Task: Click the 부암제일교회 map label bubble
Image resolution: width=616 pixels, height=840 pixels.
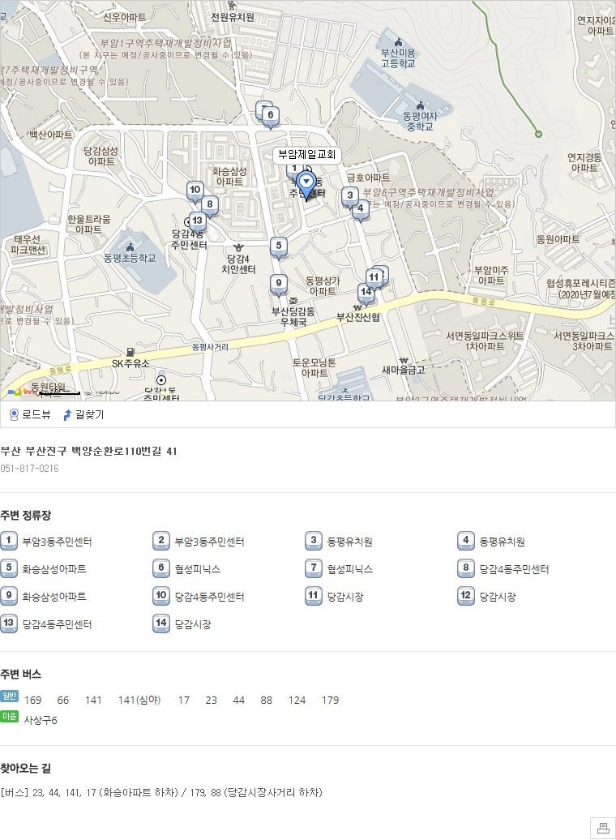Action: click(306, 154)
